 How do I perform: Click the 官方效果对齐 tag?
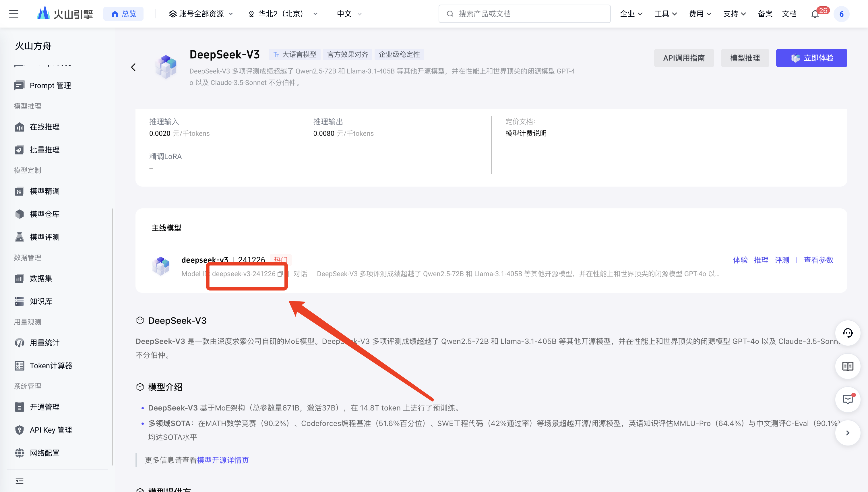click(x=348, y=55)
